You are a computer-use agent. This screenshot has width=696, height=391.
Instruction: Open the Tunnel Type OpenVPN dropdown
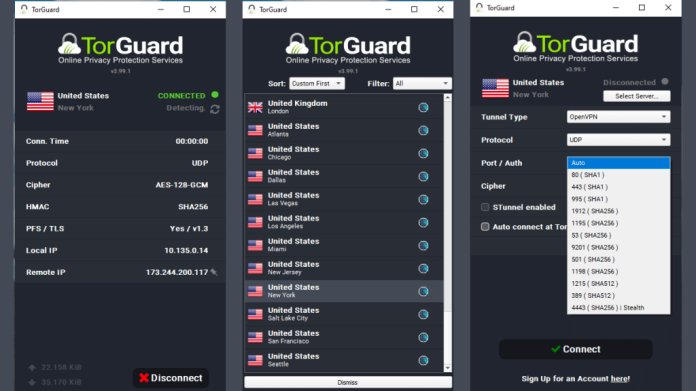(618, 117)
